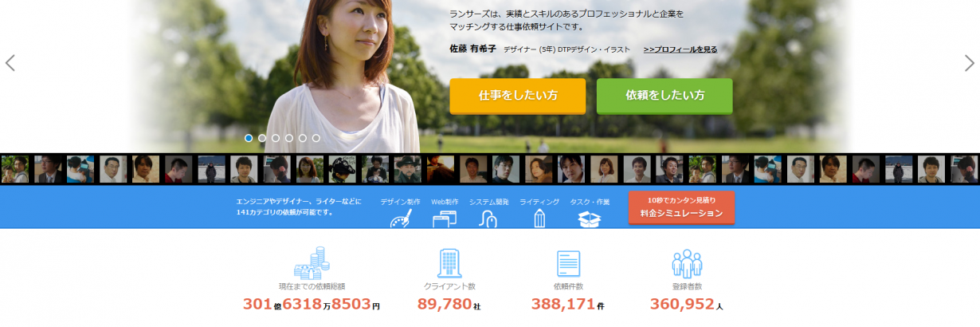Click the 360,952 人 registered count

[687, 304]
